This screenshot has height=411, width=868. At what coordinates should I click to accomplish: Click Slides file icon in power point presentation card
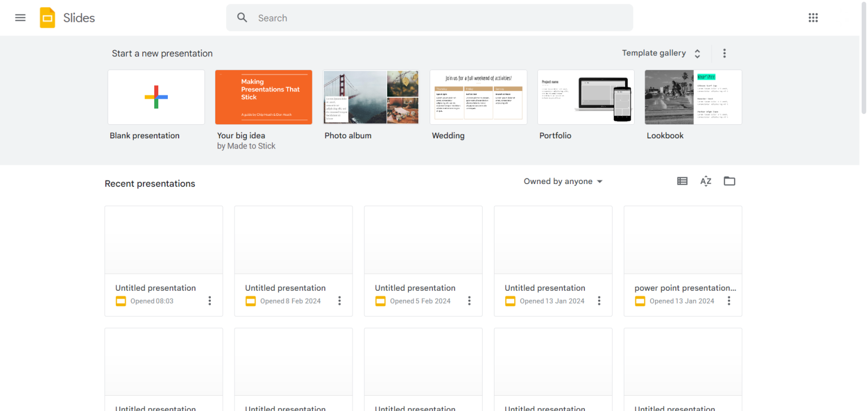click(x=640, y=301)
